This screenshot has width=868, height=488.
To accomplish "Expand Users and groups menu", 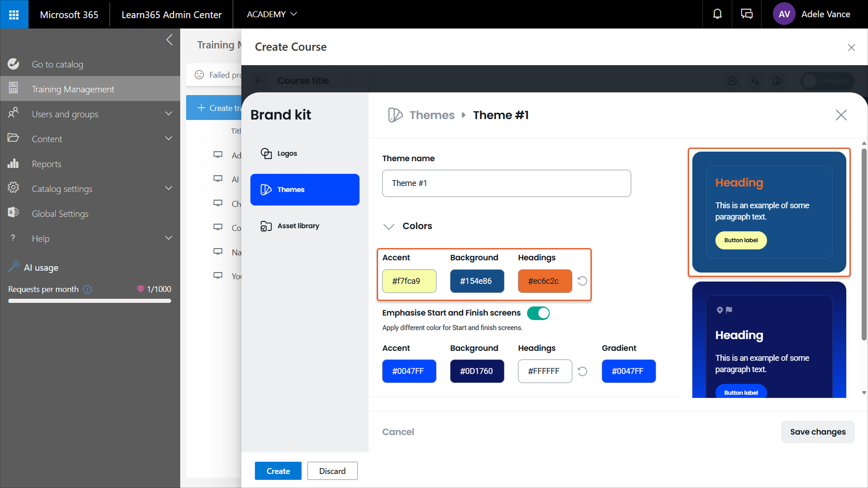I will tap(168, 114).
